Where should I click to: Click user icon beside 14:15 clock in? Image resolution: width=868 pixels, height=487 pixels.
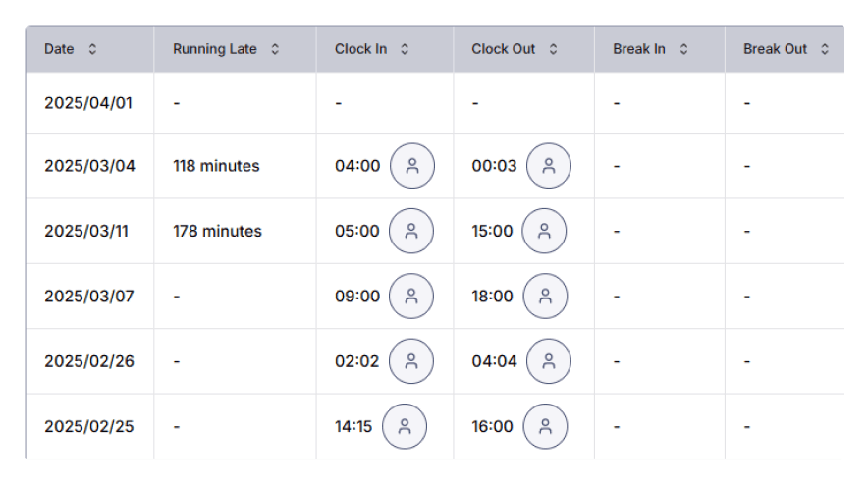[x=405, y=426]
